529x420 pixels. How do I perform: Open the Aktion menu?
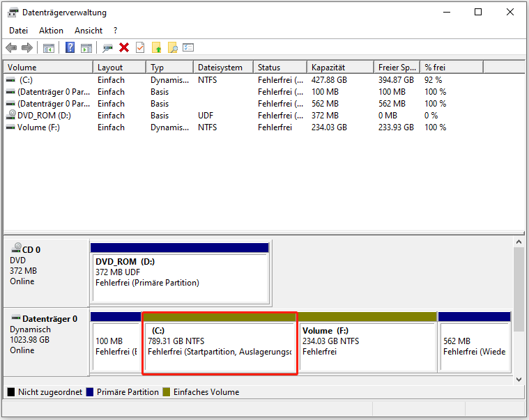point(51,31)
